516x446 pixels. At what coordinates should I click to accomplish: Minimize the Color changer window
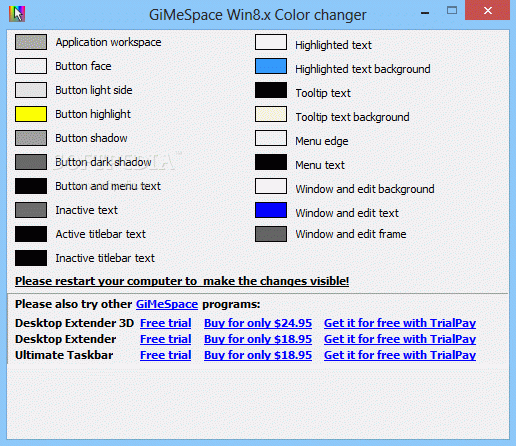click(x=425, y=13)
